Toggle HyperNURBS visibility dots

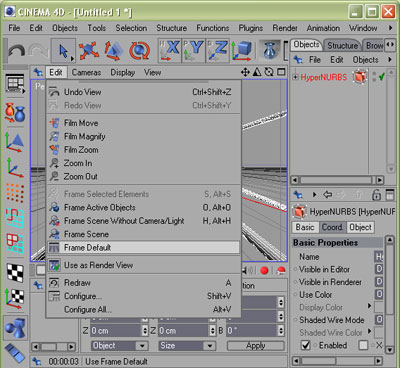coord(374,77)
